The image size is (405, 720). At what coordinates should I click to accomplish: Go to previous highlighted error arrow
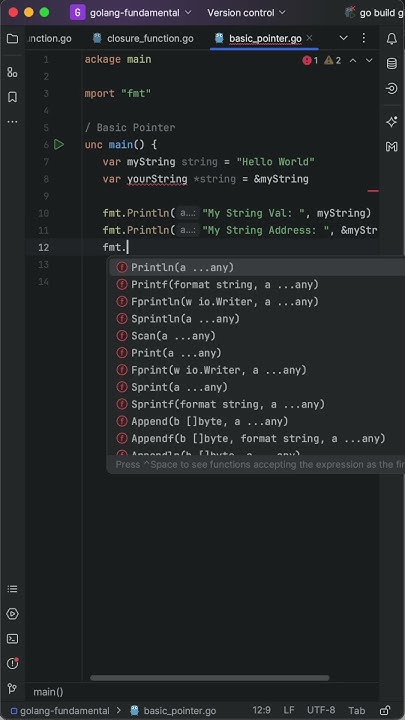pos(353,60)
